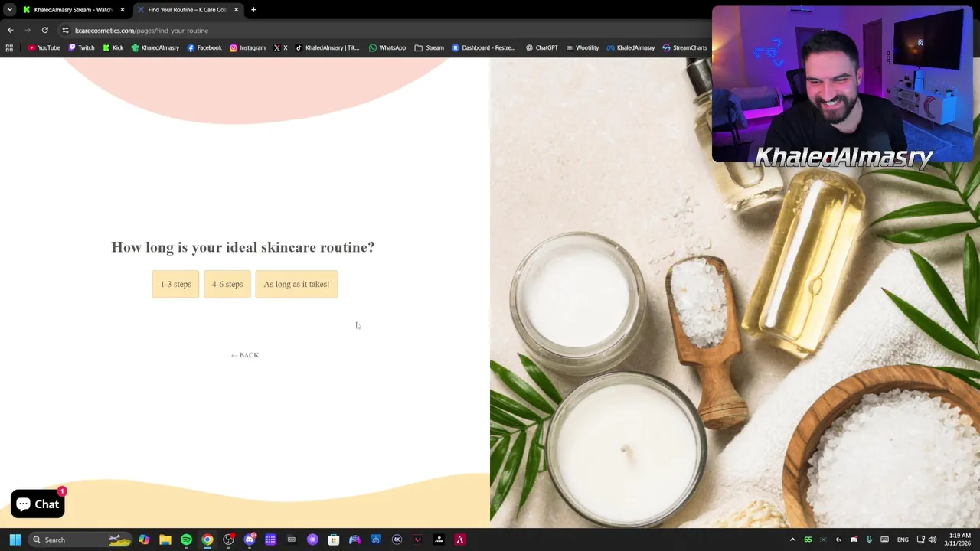Open Microsoft Store from the taskbar
980x551 pixels.
(x=334, y=540)
